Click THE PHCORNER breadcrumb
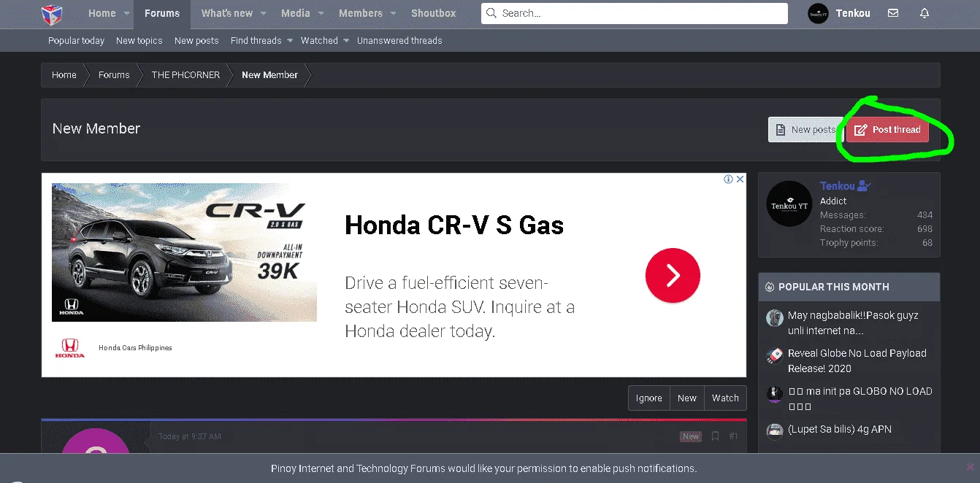This screenshot has width=980, height=483. coord(185,75)
